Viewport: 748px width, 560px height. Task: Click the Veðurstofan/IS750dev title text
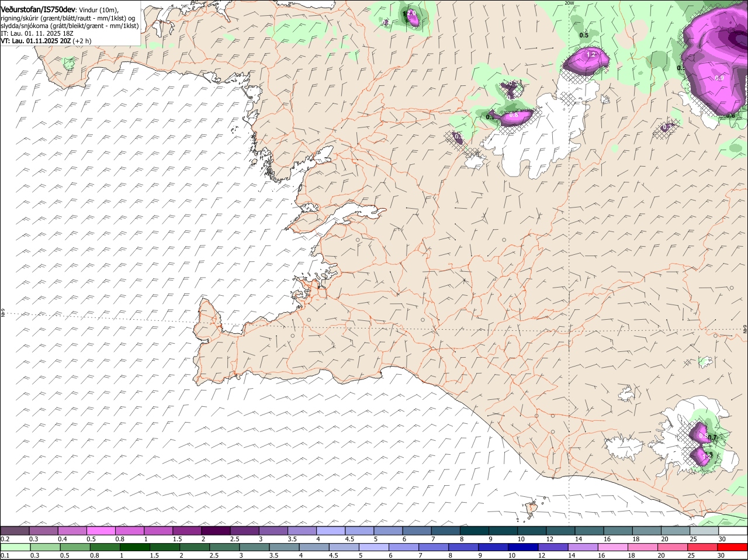point(38,9)
